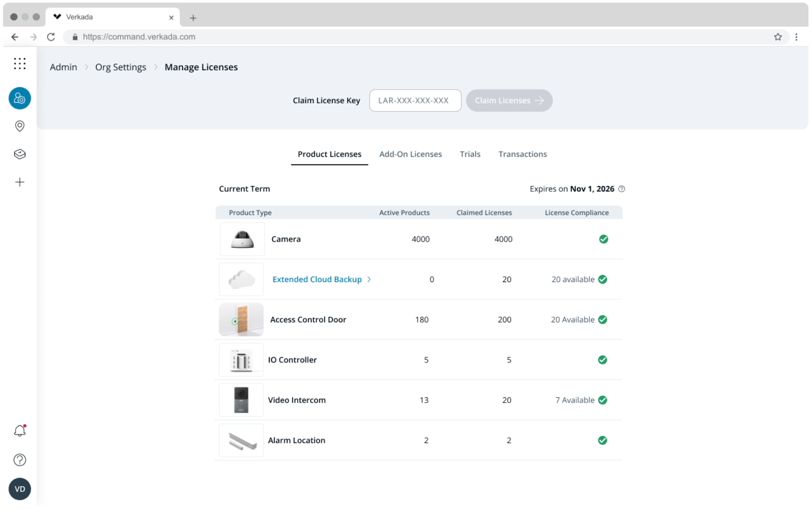Bookmark this page with star icon

[x=777, y=37]
